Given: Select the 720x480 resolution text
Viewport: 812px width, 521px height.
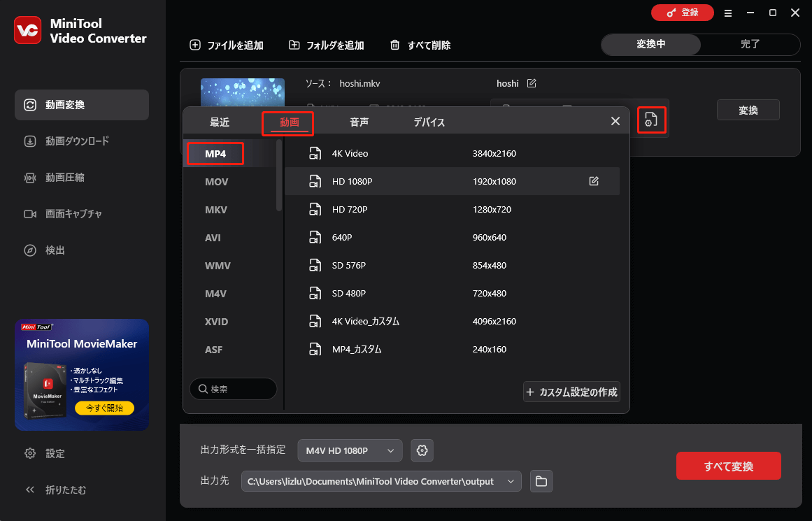Looking at the screenshot, I should coord(490,293).
